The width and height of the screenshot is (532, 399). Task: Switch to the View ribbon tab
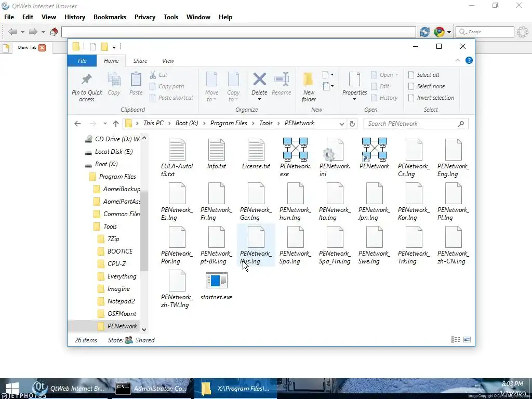[x=168, y=61]
